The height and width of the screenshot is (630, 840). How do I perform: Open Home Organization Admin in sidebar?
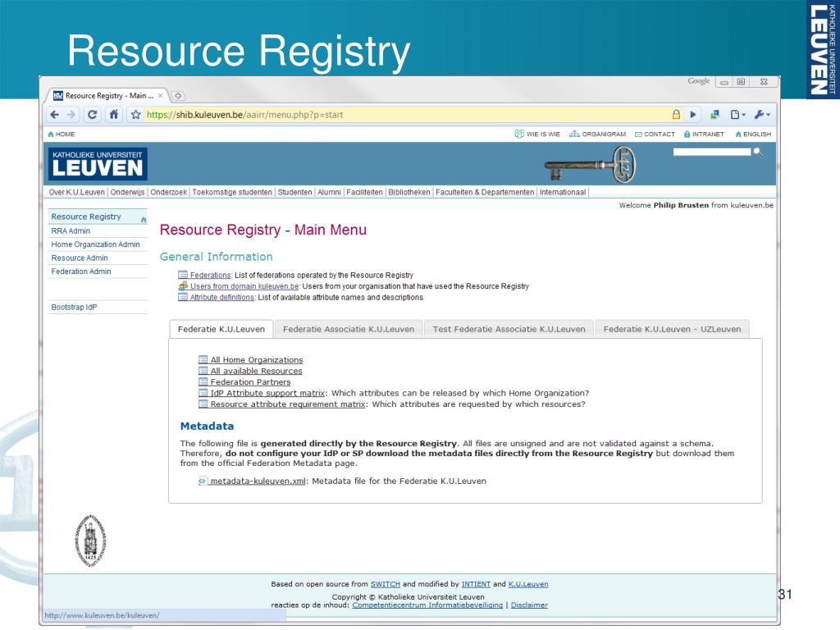(95, 244)
